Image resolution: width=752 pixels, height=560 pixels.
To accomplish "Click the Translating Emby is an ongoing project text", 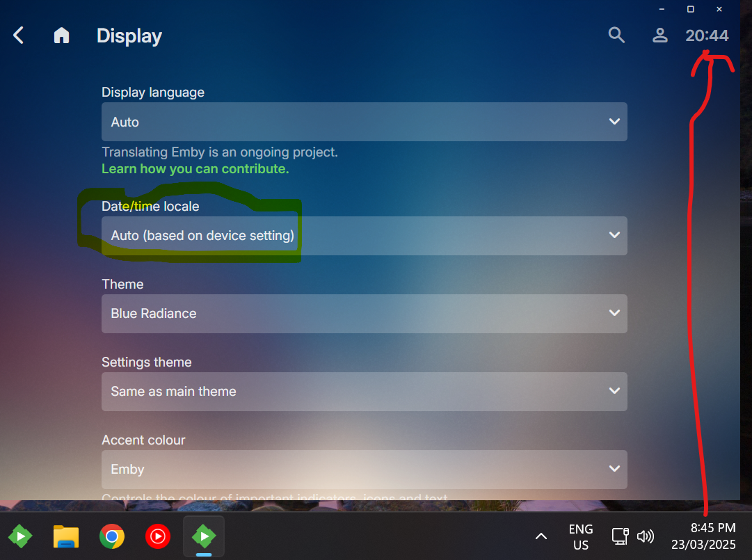I will [x=220, y=152].
